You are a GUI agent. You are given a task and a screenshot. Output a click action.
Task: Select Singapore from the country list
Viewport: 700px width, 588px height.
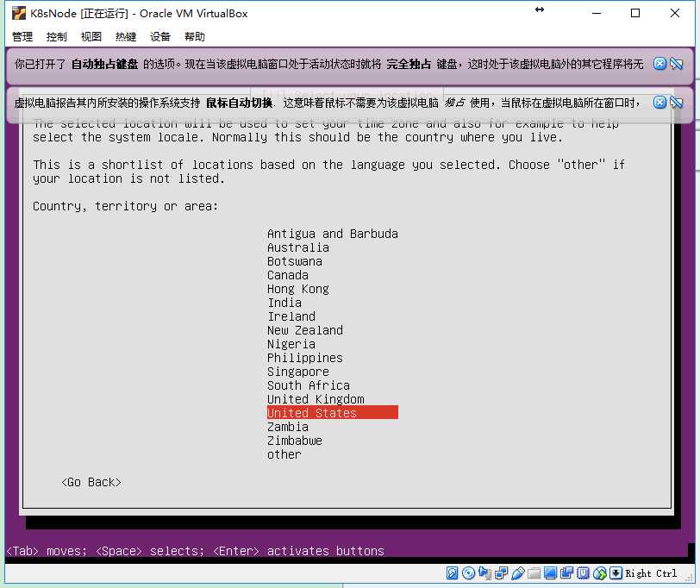click(298, 372)
